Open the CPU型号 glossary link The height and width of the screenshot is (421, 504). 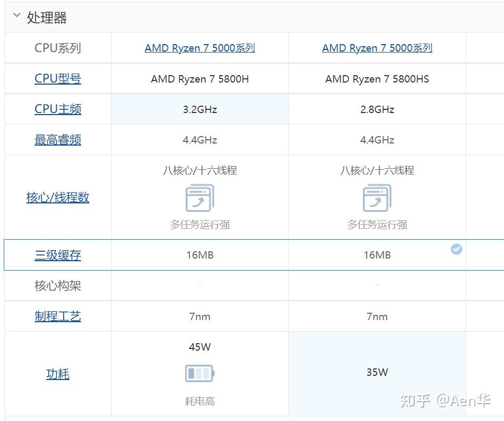tap(58, 79)
